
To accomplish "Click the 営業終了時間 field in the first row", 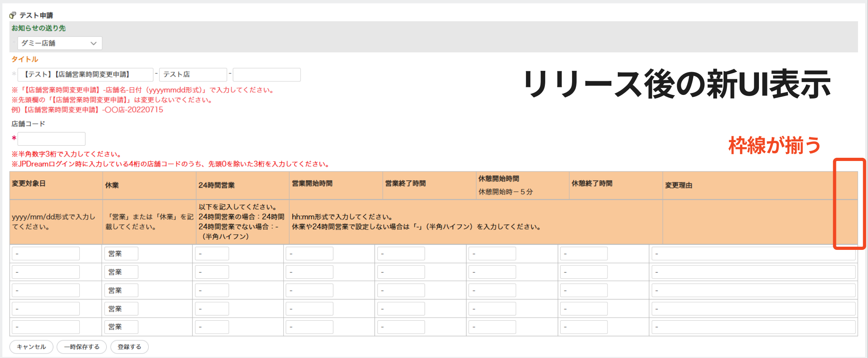I will point(401,254).
